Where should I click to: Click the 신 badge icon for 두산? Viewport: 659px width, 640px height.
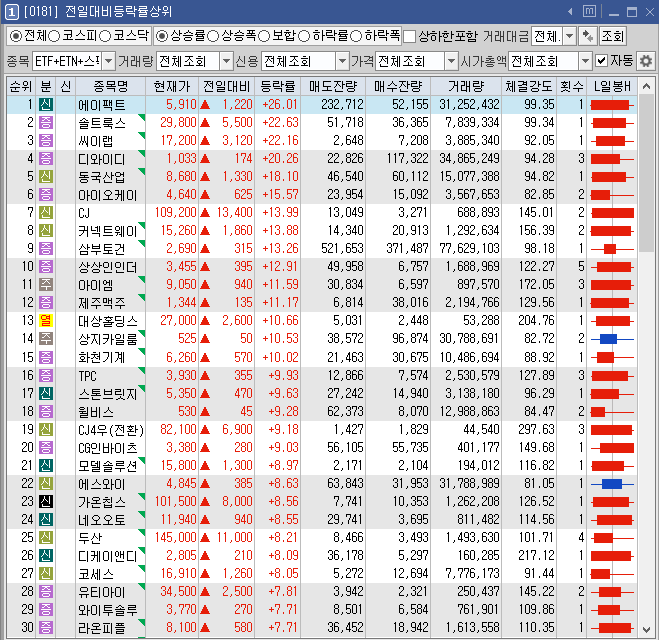coord(46,537)
